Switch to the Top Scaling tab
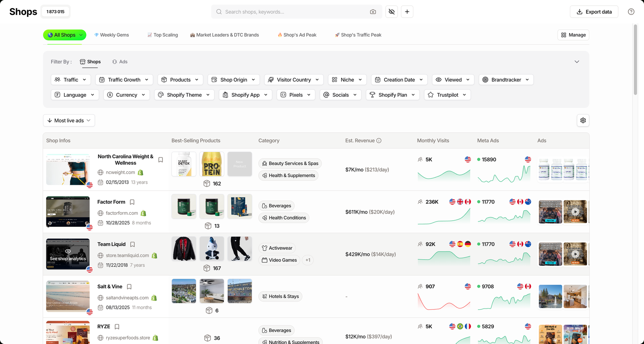 [163, 35]
